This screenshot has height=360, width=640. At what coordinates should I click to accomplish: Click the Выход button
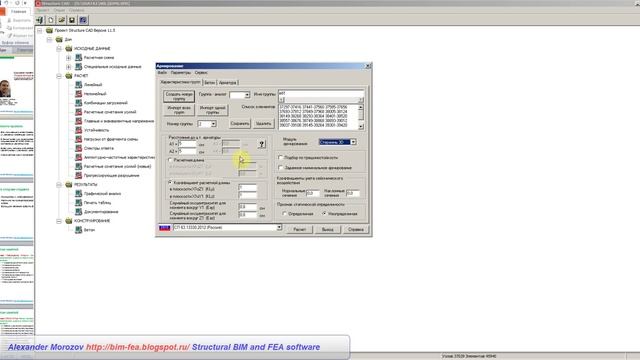(328, 229)
